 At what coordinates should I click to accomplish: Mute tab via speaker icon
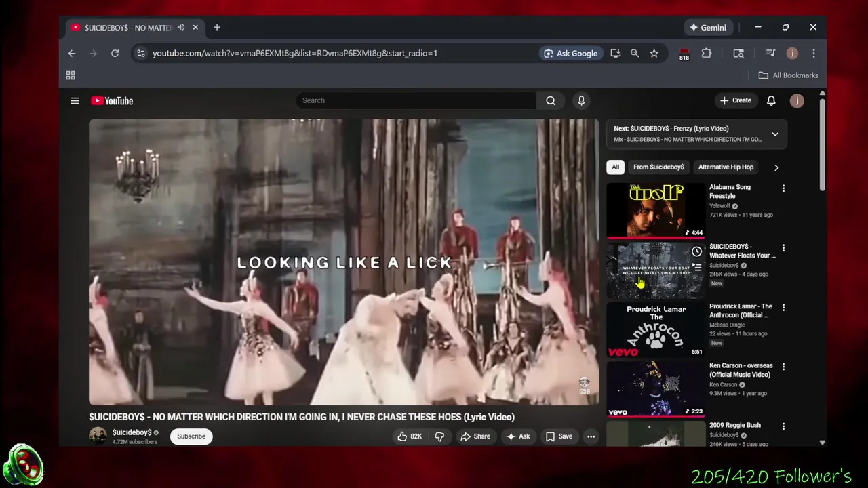click(181, 28)
